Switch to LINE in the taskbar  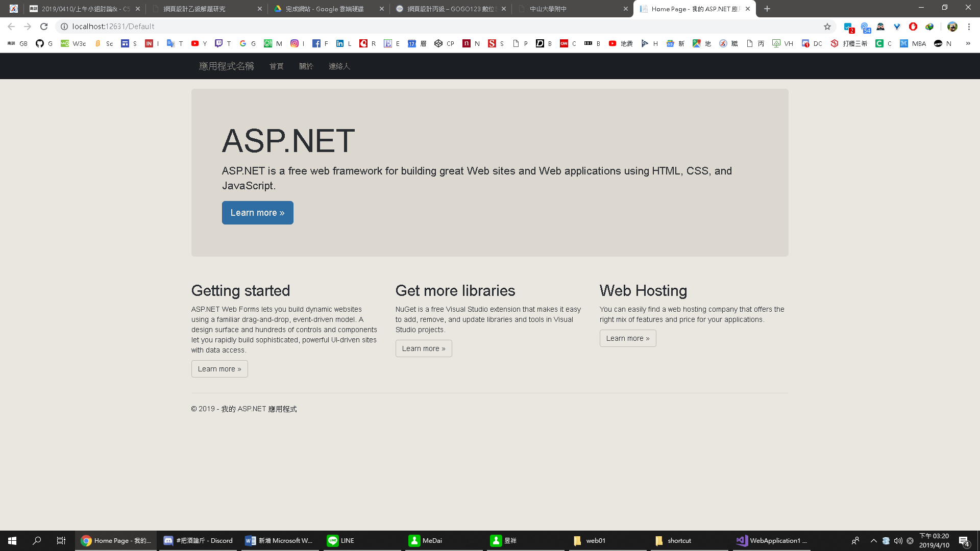point(361,541)
